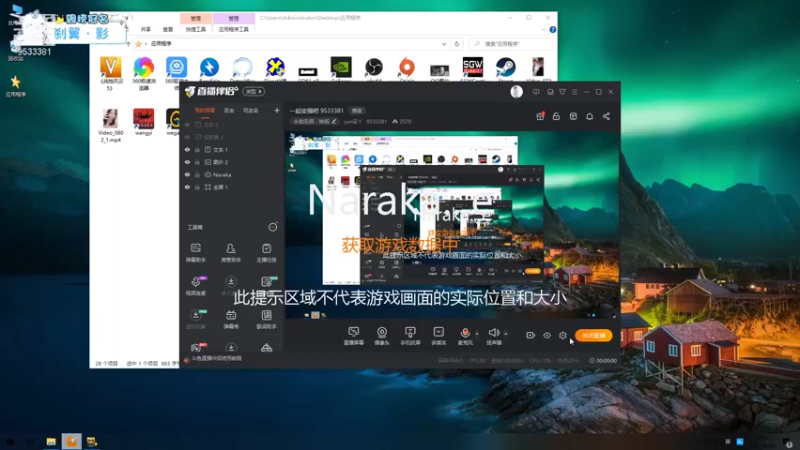Open the 视频连麦 microphone tool

click(x=195, y=286)
